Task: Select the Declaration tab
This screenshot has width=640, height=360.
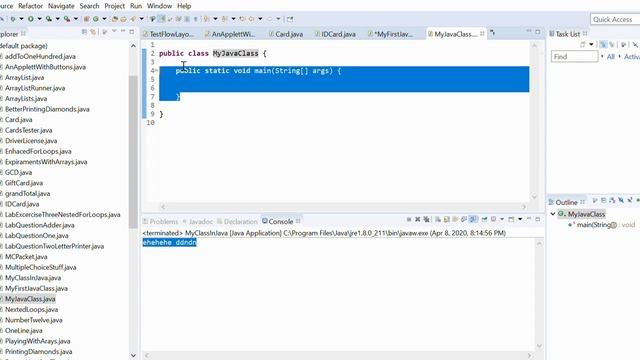Action: point(237,221)
